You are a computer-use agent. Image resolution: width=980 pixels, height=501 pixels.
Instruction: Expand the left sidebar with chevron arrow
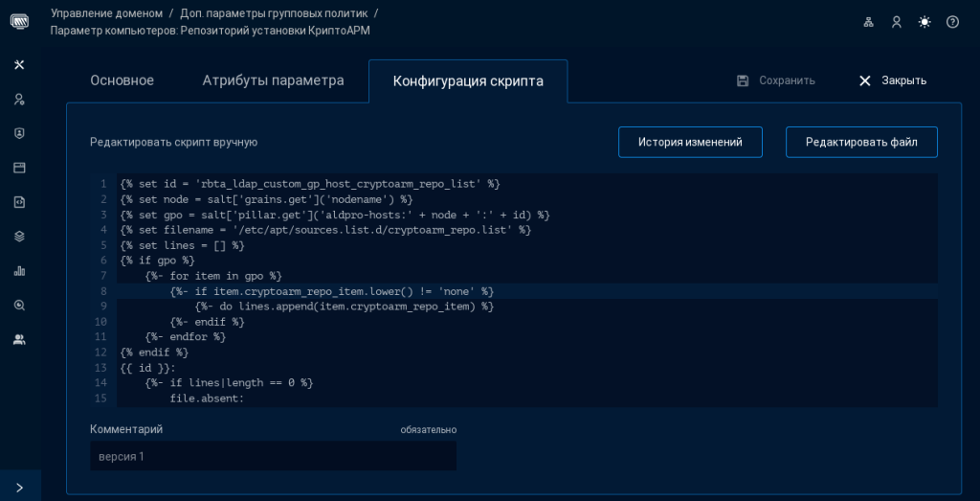click(19, 487)
